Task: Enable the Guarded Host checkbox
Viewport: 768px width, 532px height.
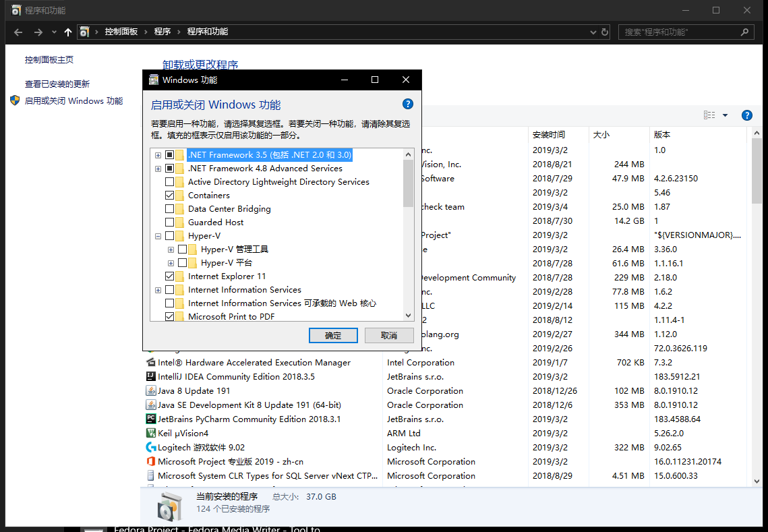Action: (169, 223)
